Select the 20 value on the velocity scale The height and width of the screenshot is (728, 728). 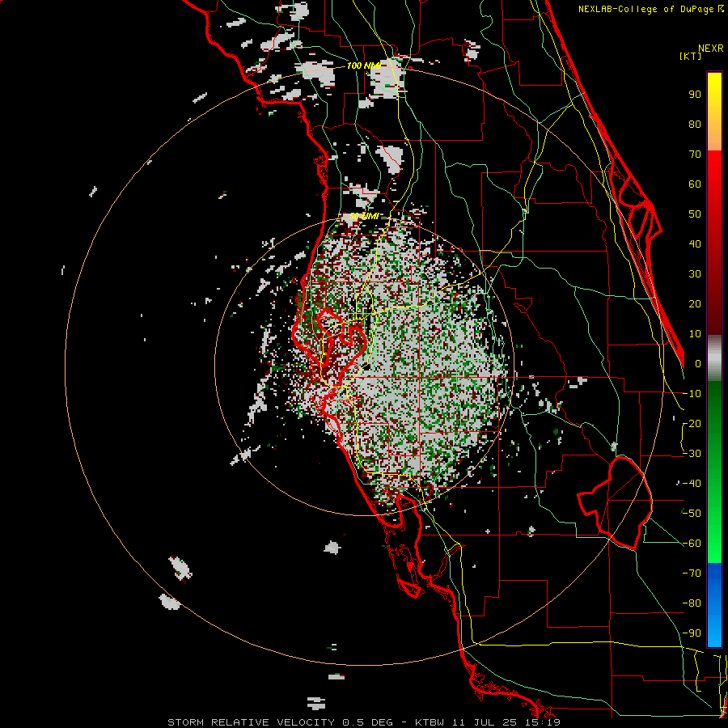coord(695,303)
